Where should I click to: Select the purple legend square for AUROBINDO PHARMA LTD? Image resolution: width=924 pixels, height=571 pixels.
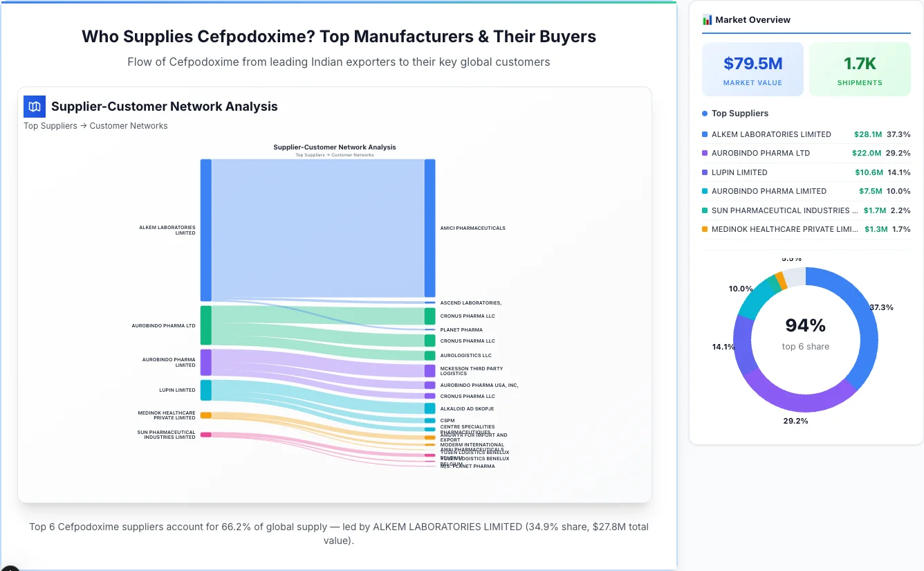click(703, 153)
